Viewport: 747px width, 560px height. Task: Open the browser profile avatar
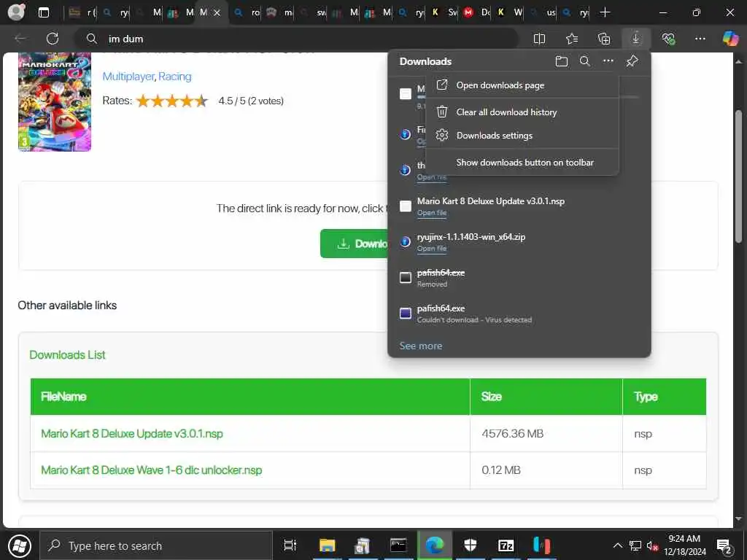click(x=16, y=12)
